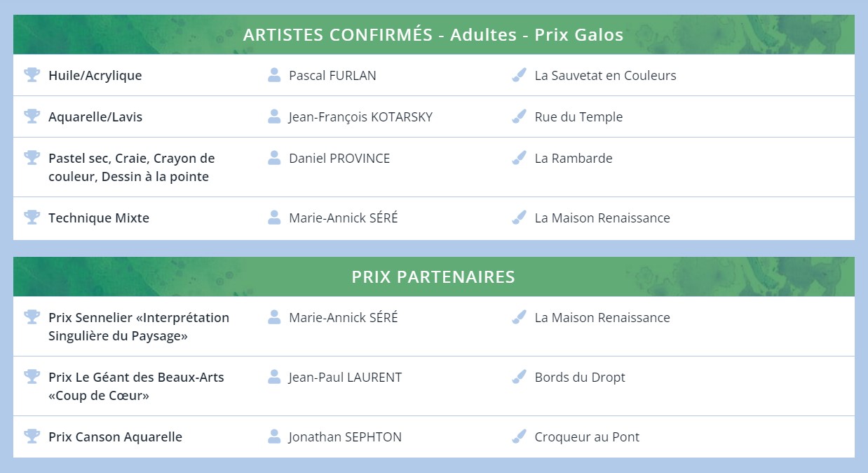Click the trophy icon next to Aquarelle/Lavis
868x473 pixels.
pyautogui.click(x=32, y=116)
